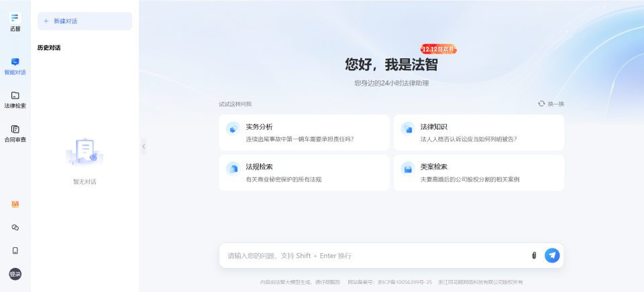Screen dimensions: 644x292
Task: Select the 实务分析 suggestion card
Action: 304,133
